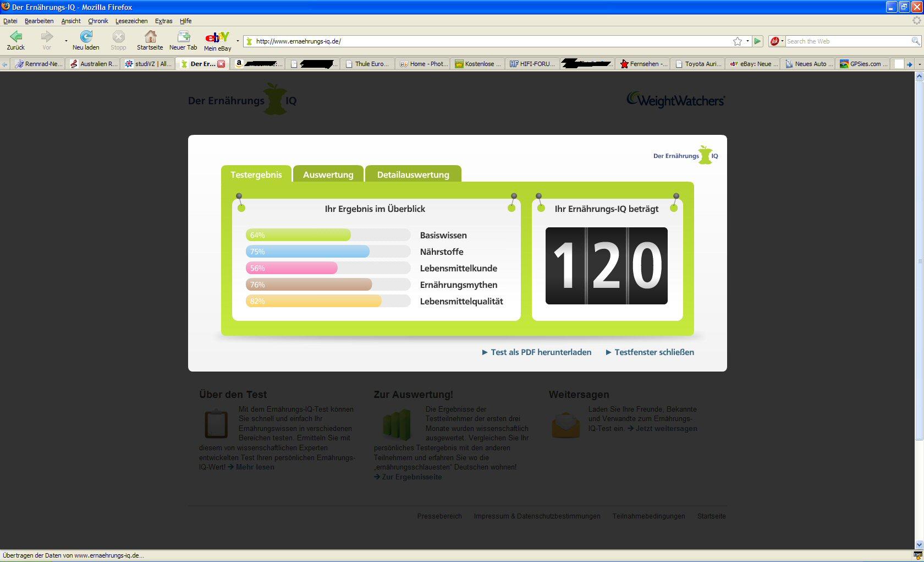This screenshot has width=924, height=562.
Task: Click the Zurück back arrow icon
Action: click(x=16, y=37)
